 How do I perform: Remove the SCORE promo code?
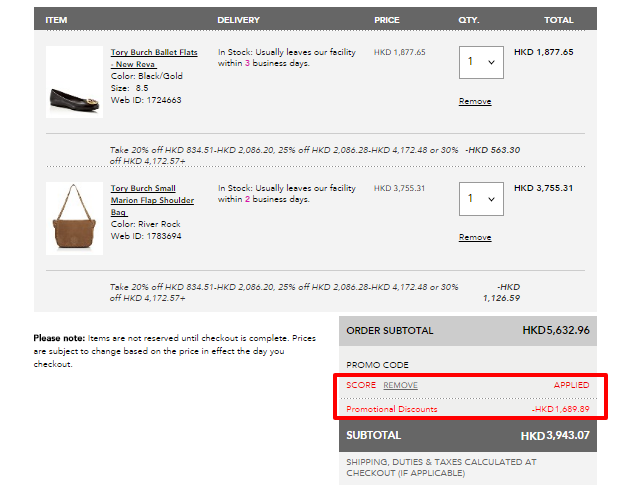point(400,385)
